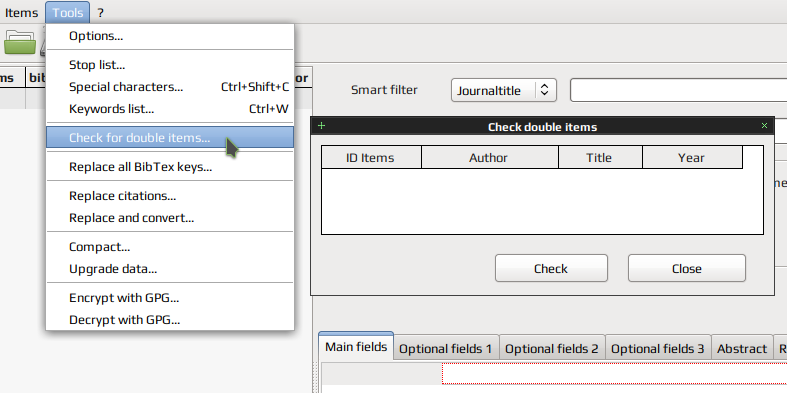Screen dimensions: 787x393
Task: Sort by ID Items column header
Action: pos(371,158)
